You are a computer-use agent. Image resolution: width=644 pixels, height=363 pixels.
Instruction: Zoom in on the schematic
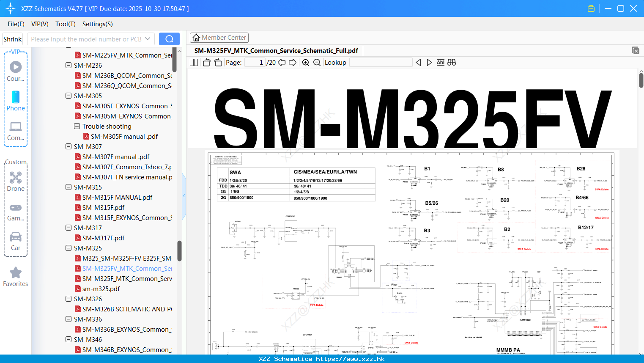click(x=306, y=63)
